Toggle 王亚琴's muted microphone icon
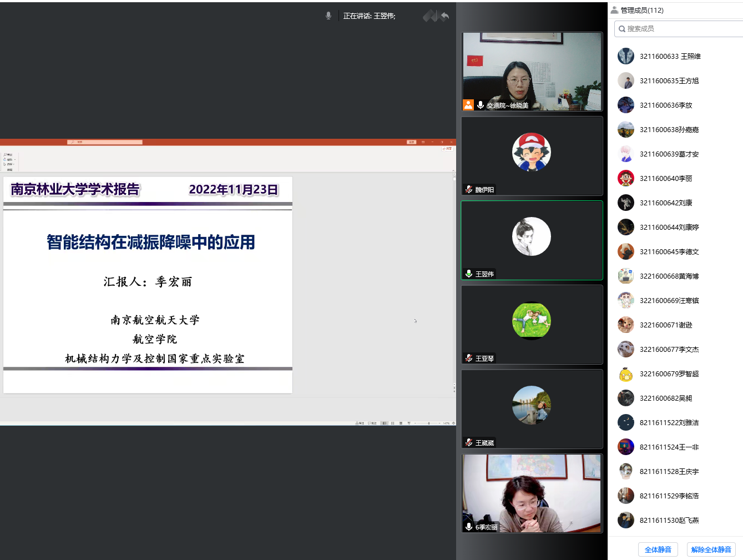This screenshot has height=560, width=743. pos(469,358)
